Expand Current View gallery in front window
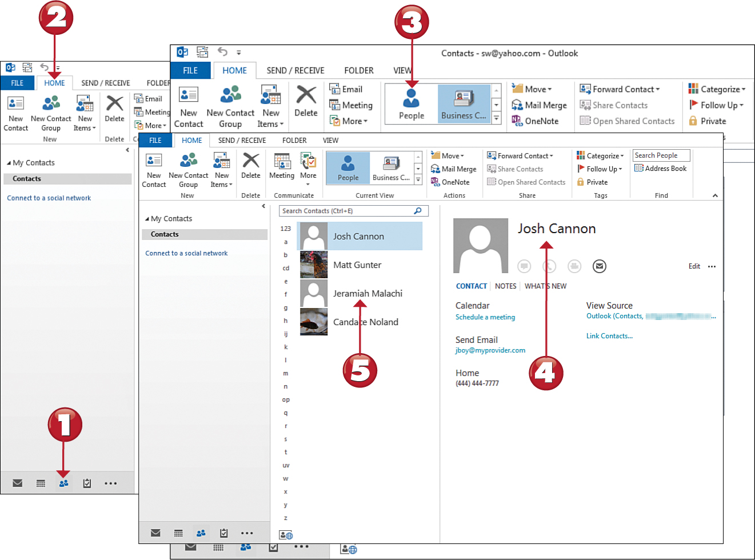The image size is (755, 560). [418, 180]
